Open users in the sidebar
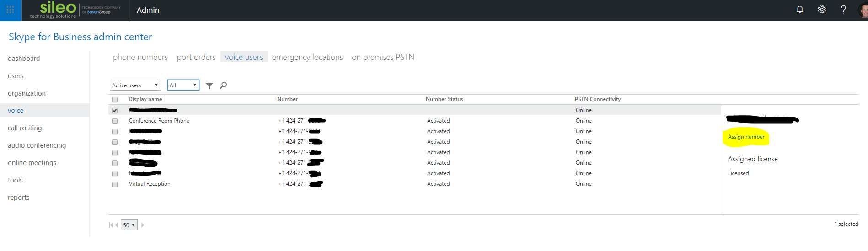 (16, 76)
